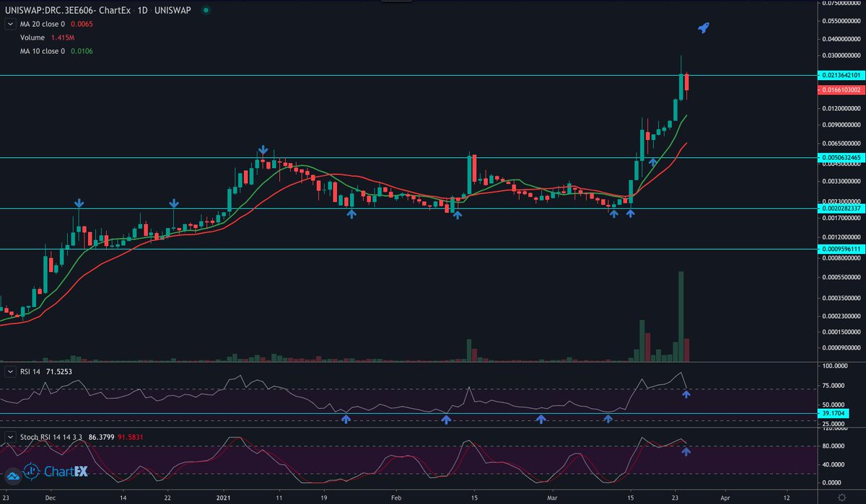The image size is (866, 504).
Task: Select the rocket sticker drawing
Action: coord(704,27)
